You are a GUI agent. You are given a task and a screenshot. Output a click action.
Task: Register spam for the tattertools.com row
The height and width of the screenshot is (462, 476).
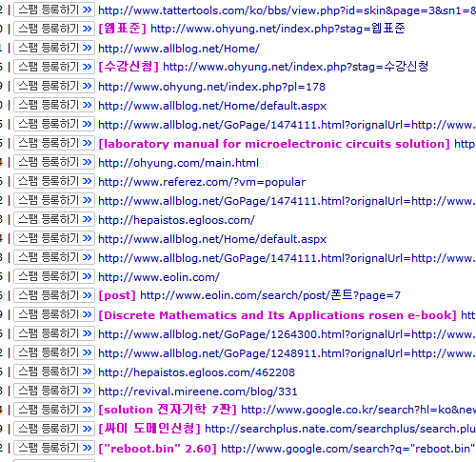click(54, 10)
